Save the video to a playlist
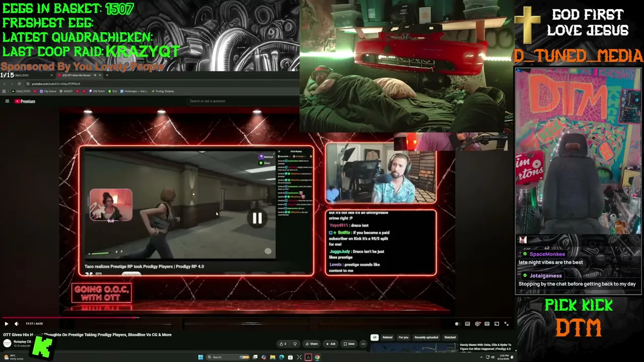This screenshot has height=362, width=644. (x=349, y=344)
